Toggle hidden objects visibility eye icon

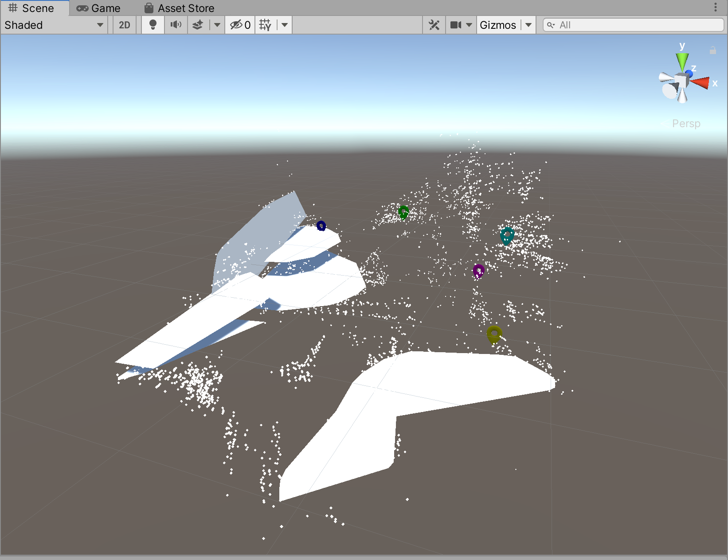pos(240,25)
